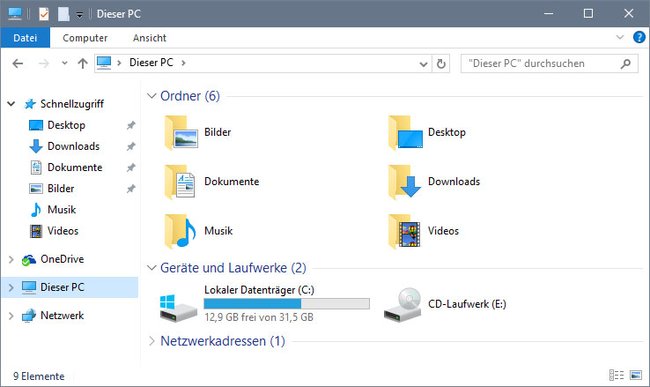Select the CD-Laufwerk (E:) drive icon
The height and width of the screenshot is (387, 650).
[403, 305]
